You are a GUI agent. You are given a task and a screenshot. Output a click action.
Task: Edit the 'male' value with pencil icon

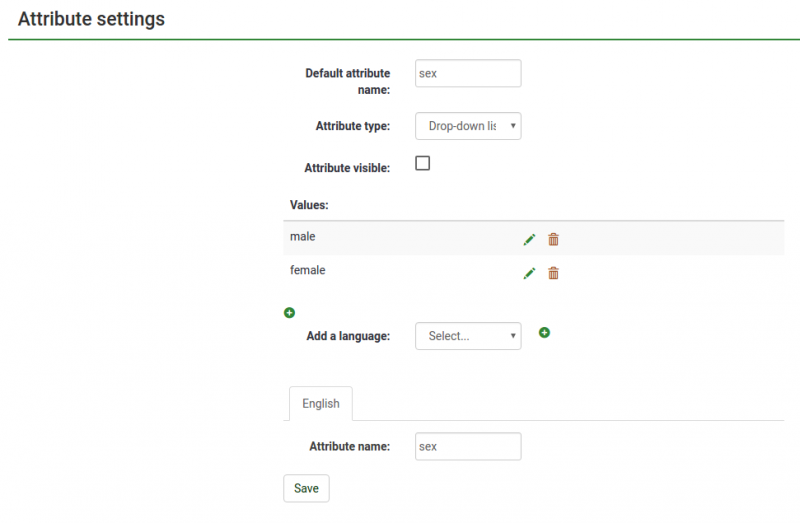[529, 239]
